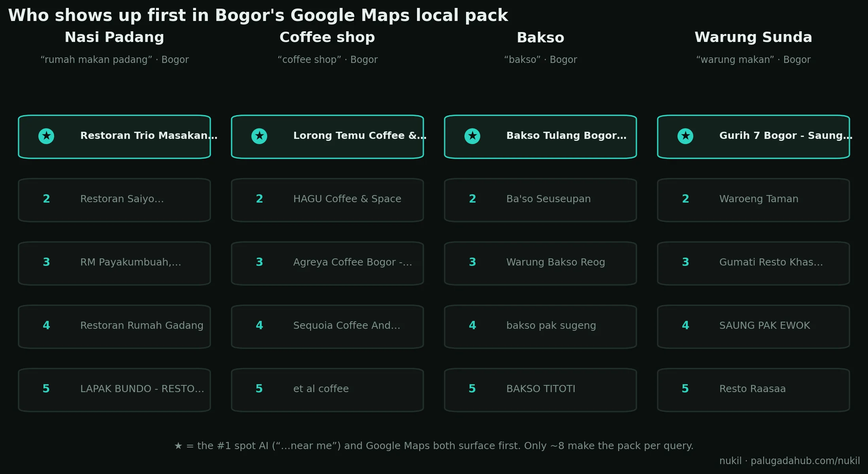
Task: Open HAGU Coffee & Space entry
Action: point(327,200)
